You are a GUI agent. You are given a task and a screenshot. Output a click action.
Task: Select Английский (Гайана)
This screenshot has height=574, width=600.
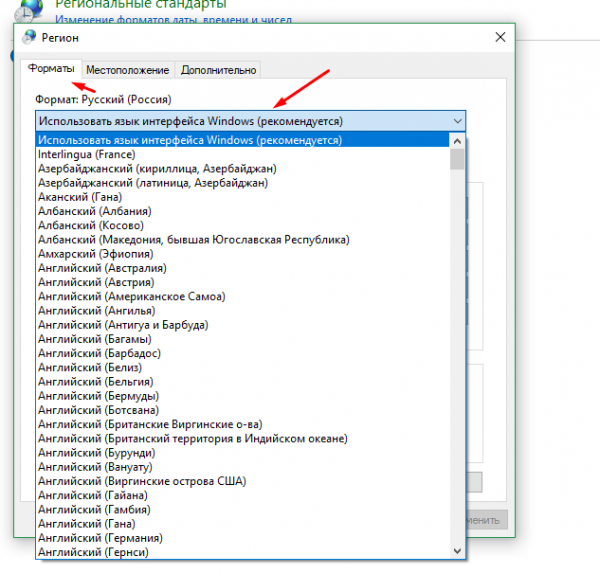(x=243, y=495)
